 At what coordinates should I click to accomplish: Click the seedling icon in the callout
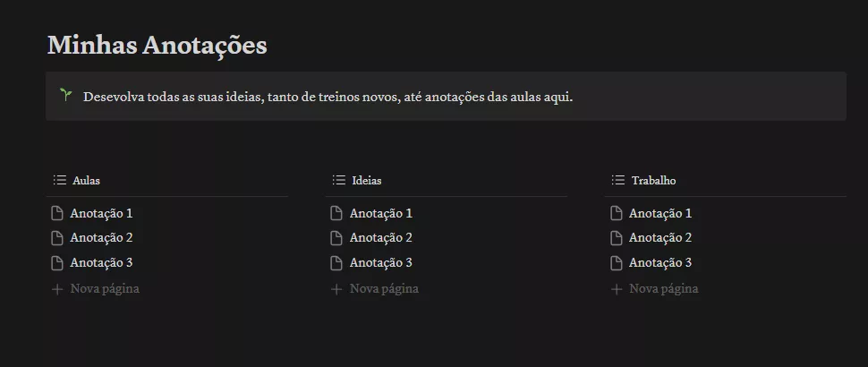[x=65, y=95]
